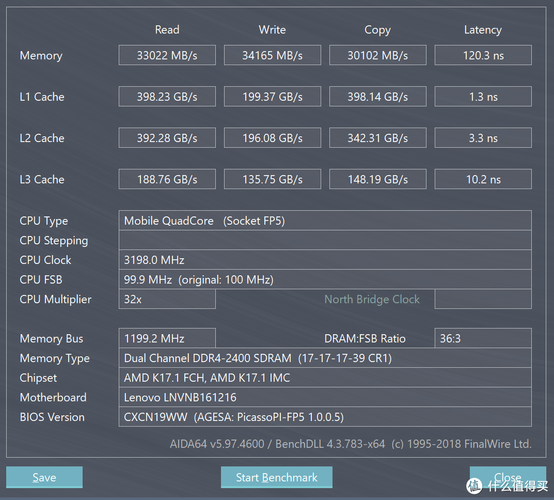Click the Latency column header
This screenshot has height=500, width=554.
[483, 30]
